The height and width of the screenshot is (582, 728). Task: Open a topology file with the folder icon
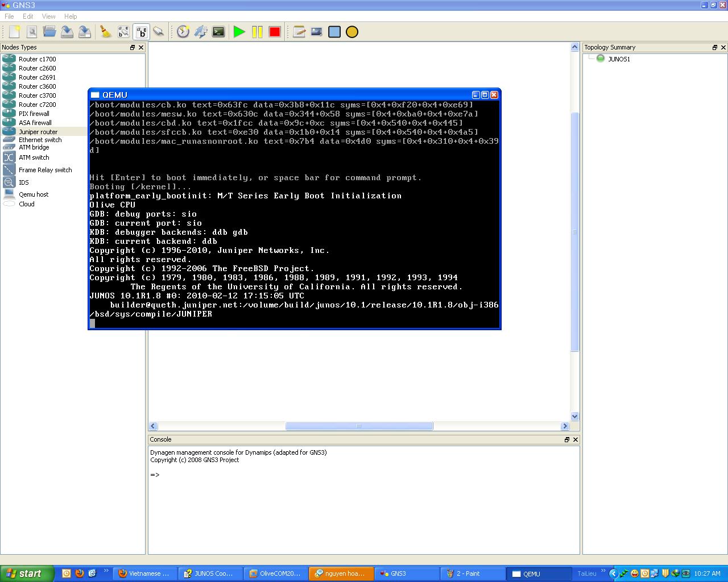pyautogui.click(x=49, y=32)
